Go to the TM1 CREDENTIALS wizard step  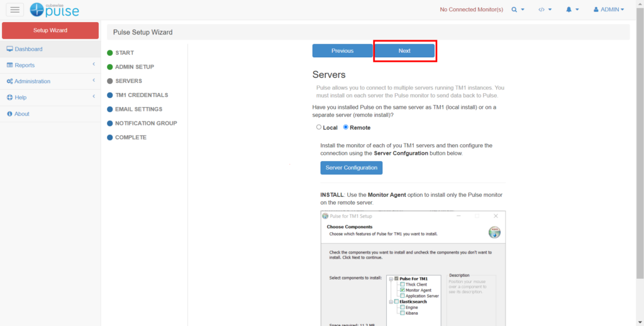click(x=142, y=95)
